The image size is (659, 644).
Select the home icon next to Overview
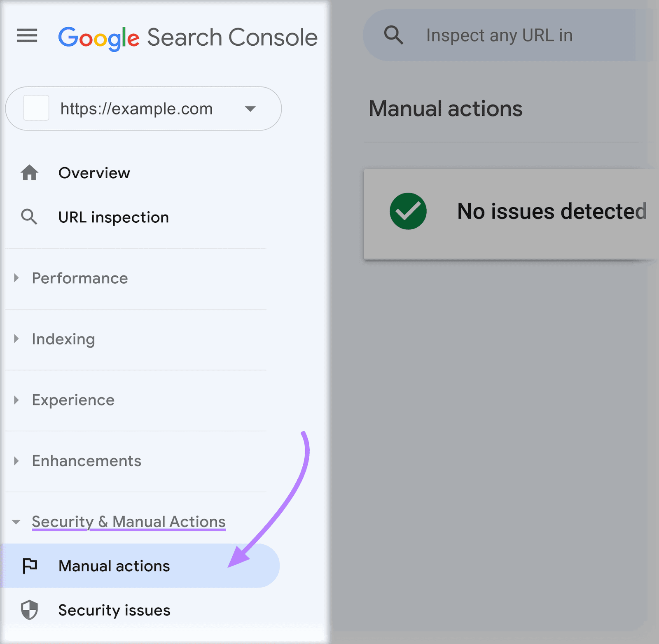pyautogui.click(x=30, y=173)
